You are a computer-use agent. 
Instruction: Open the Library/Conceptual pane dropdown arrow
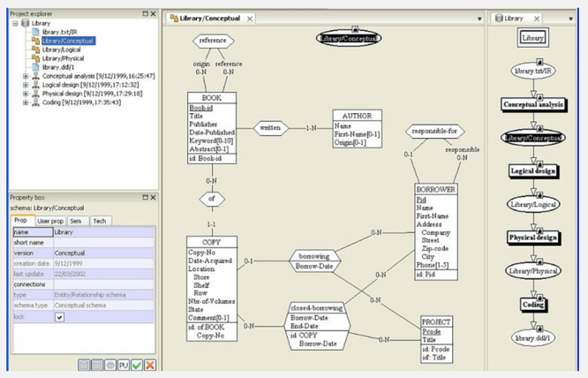click(479, 18)
